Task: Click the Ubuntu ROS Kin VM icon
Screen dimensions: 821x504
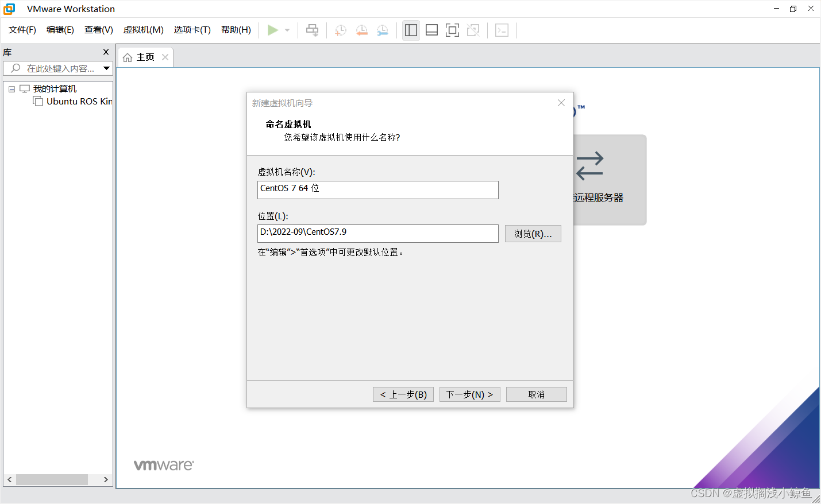Action: pyautogui.click(x=38, y=101)
